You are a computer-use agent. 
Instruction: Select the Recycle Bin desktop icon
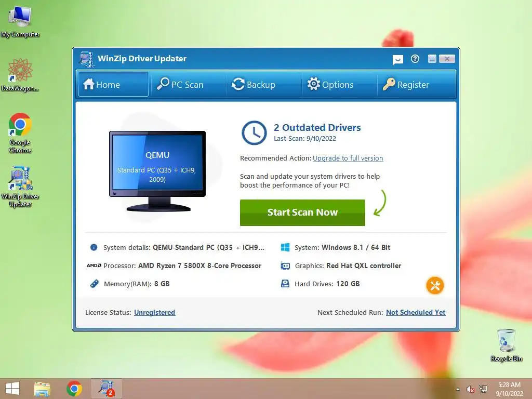[x=506, y=345]
